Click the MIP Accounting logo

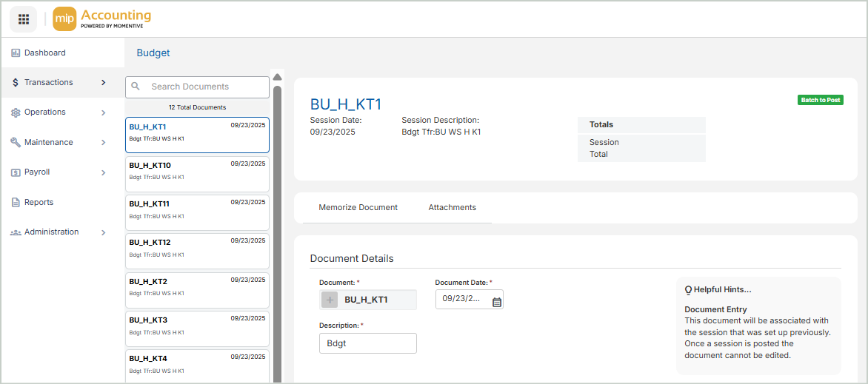pos(102,19)
